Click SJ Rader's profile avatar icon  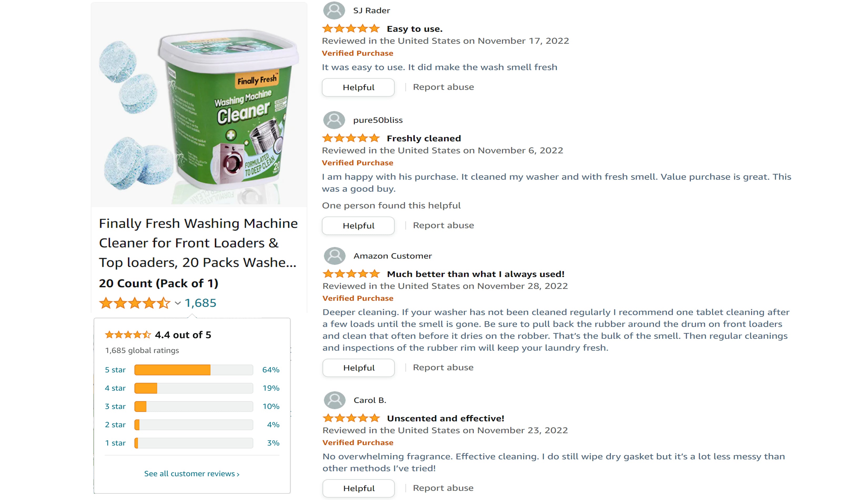click(x=334, y=10)
